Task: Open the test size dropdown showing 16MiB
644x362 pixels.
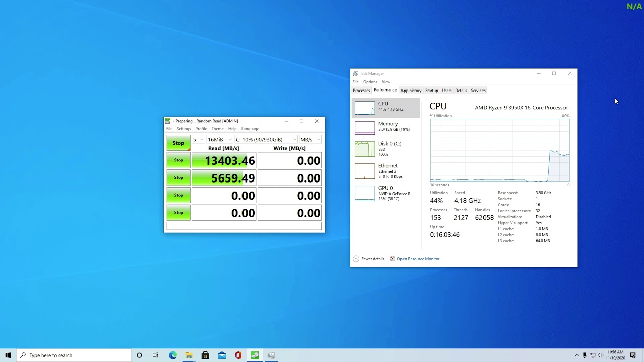Action: click(219, 139)
